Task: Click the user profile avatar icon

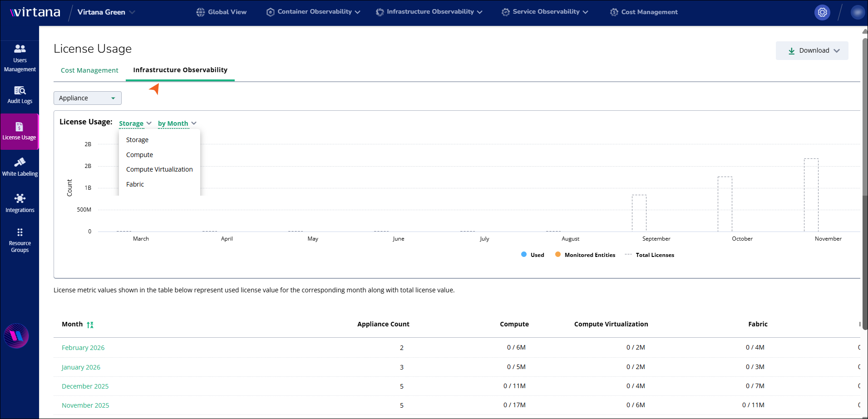Action: (857, 12)
